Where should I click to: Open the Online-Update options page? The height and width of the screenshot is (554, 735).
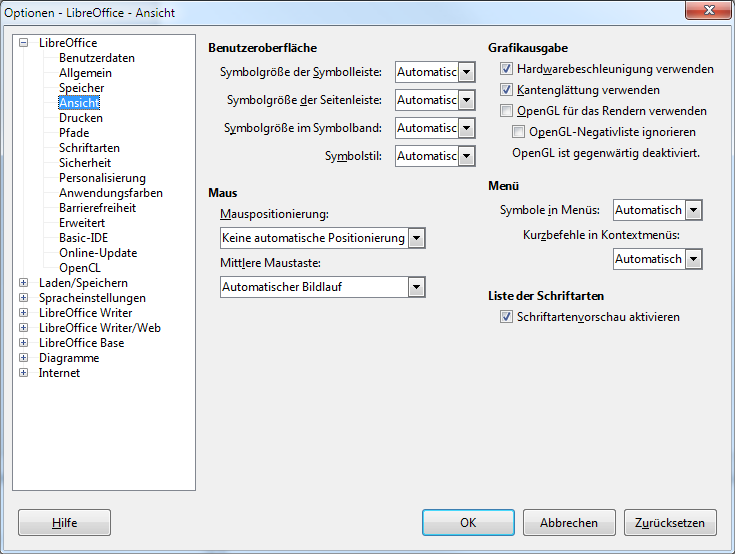click(98, 253)
